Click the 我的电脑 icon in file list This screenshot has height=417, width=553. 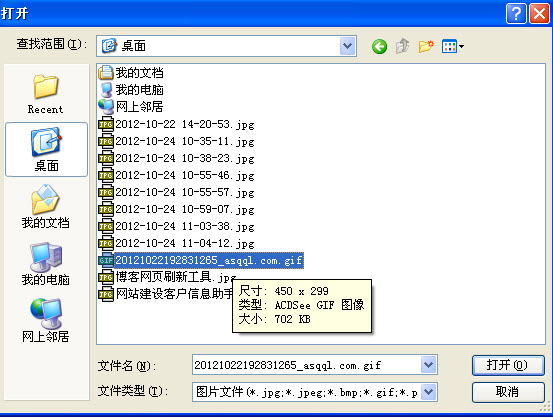[105, 90]
